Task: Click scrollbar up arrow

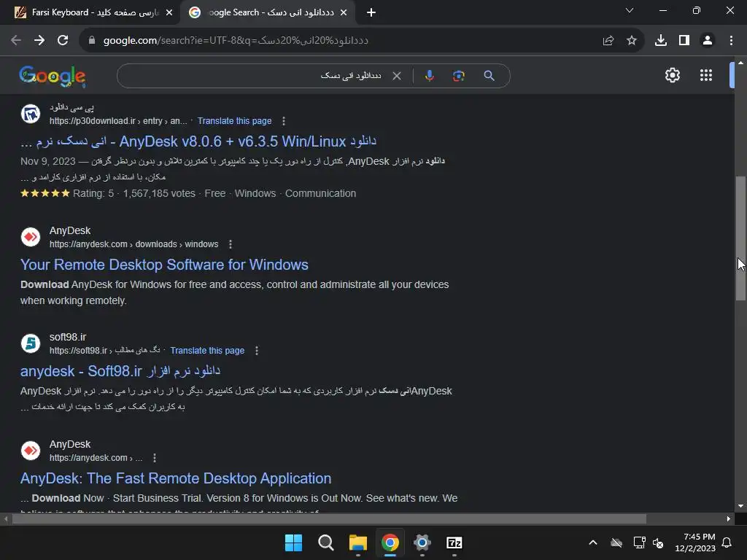Action: click(x=740, y=63)
